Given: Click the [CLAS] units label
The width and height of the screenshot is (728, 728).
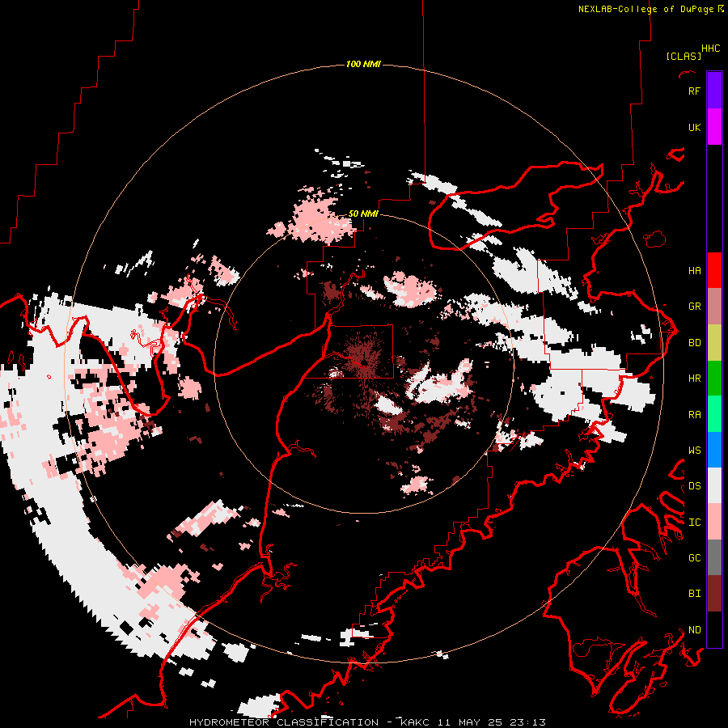Looking at the screenshot, I should (684, 56).
